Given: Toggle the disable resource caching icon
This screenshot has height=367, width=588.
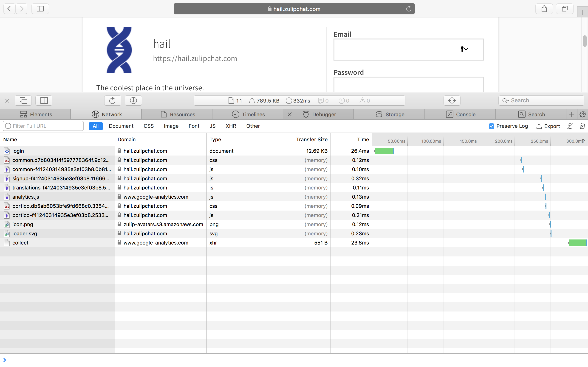Looking at the screenshot, I should (570, 126).
